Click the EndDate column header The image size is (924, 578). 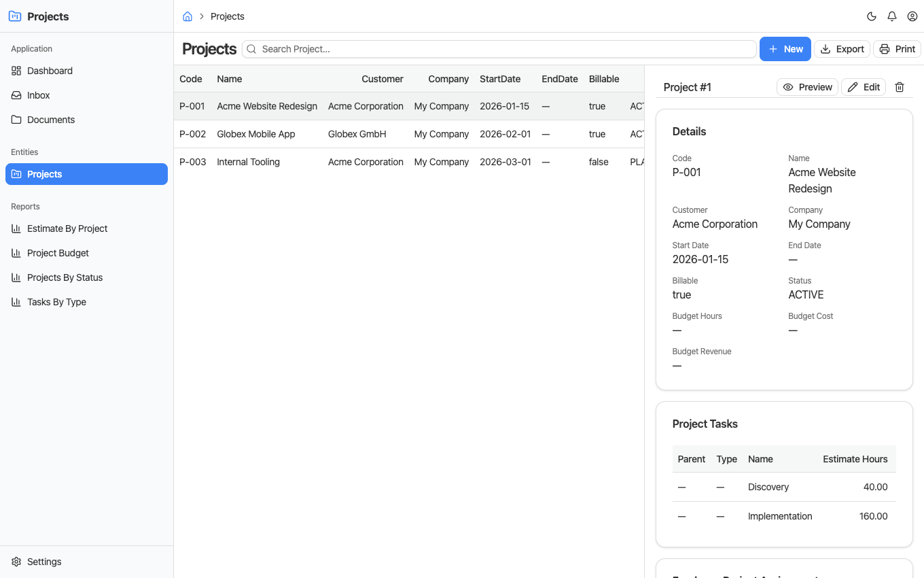560,79
